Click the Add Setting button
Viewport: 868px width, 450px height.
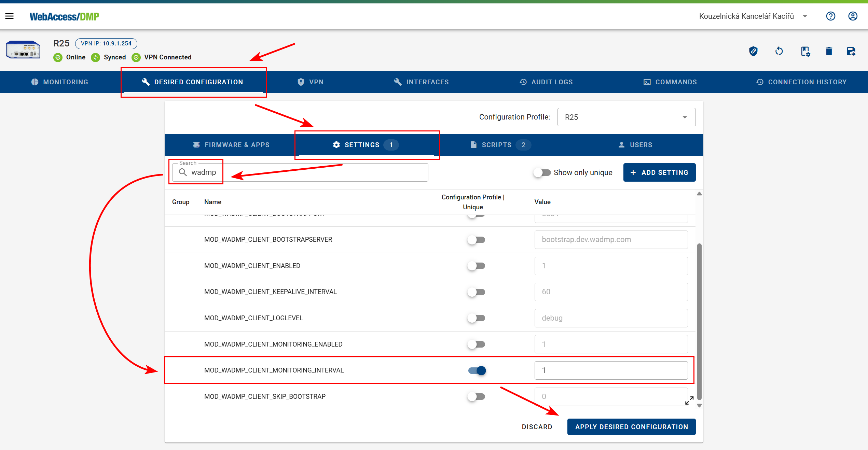coord(659,172)
